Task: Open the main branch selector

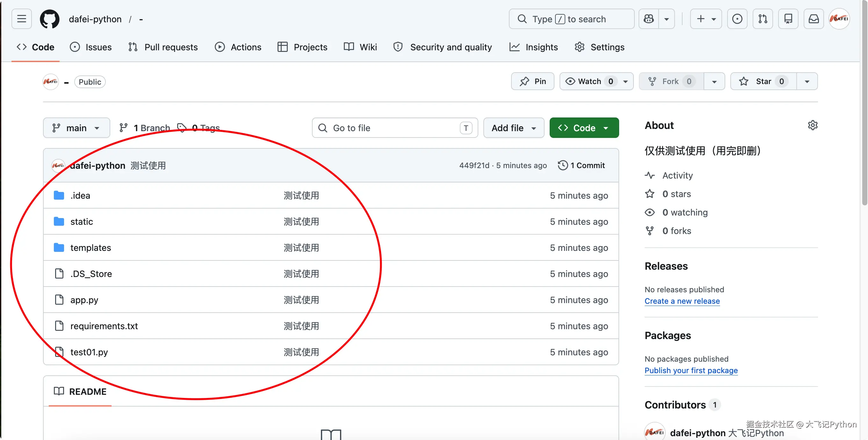Action: pyautogui.click(x=76, y=128)
